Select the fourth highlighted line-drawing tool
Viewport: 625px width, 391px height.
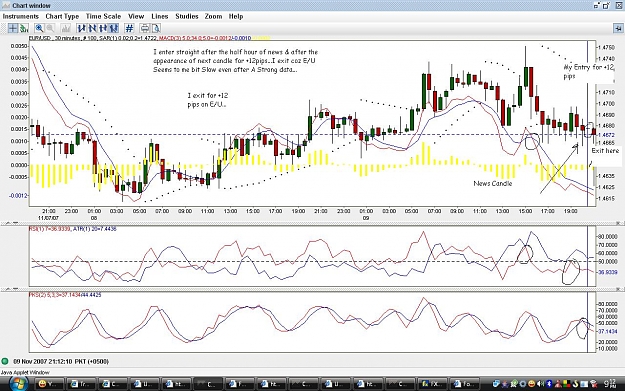point(114,28)
